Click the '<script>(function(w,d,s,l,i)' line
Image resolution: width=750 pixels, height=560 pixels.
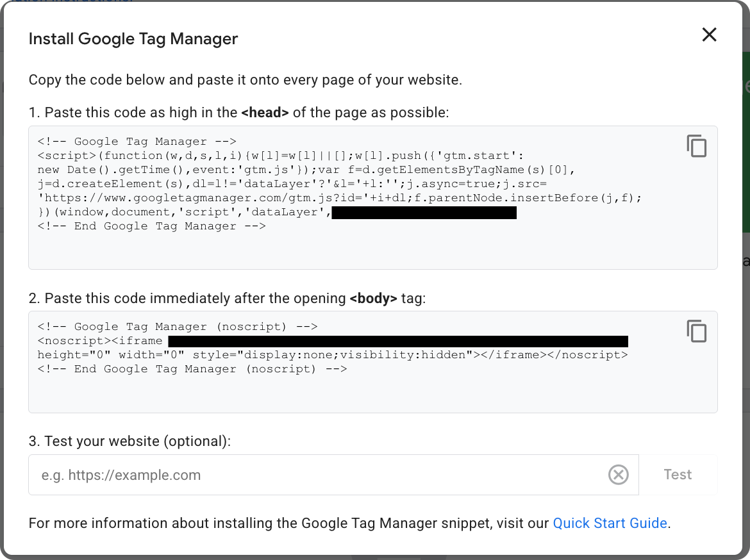(281, 156)
